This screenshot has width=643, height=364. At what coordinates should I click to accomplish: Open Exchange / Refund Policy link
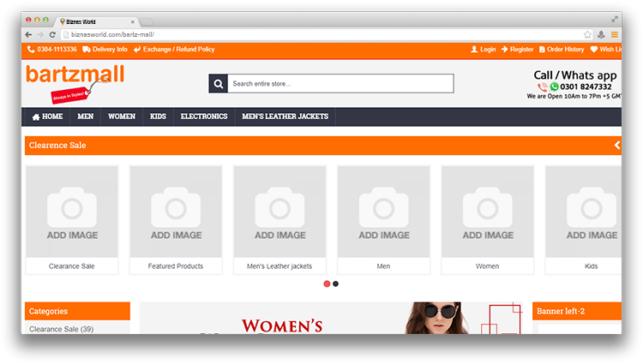pos(174,50)
